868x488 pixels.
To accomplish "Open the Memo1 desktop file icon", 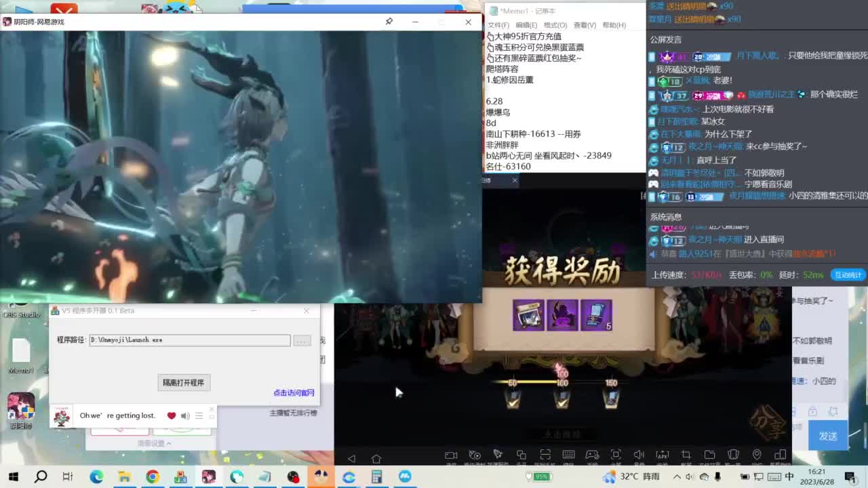I will (21, 356).
